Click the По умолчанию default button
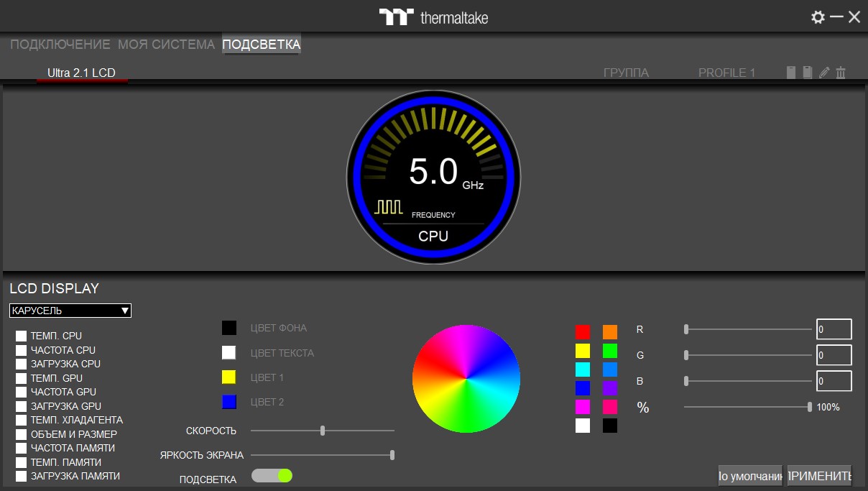 point(750,475)
